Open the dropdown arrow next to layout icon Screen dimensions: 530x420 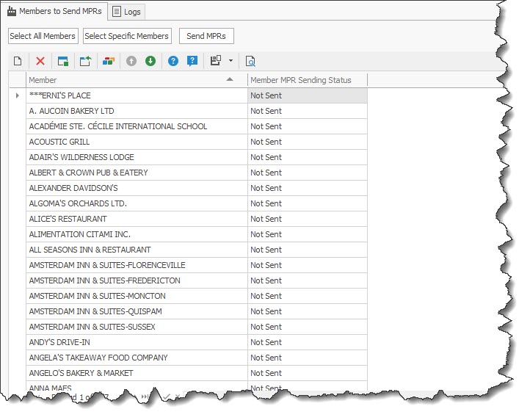pyautogui.click(x=230, y=61)
